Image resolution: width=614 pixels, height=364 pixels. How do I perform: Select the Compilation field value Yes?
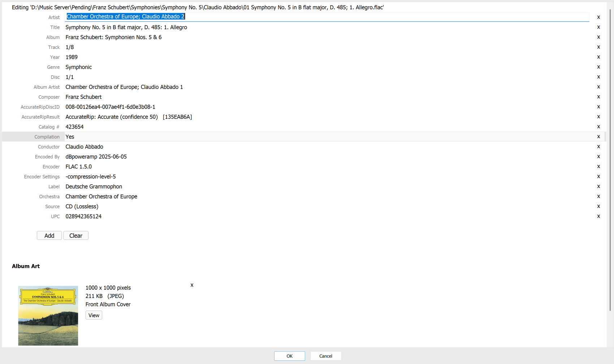(70, 137)
